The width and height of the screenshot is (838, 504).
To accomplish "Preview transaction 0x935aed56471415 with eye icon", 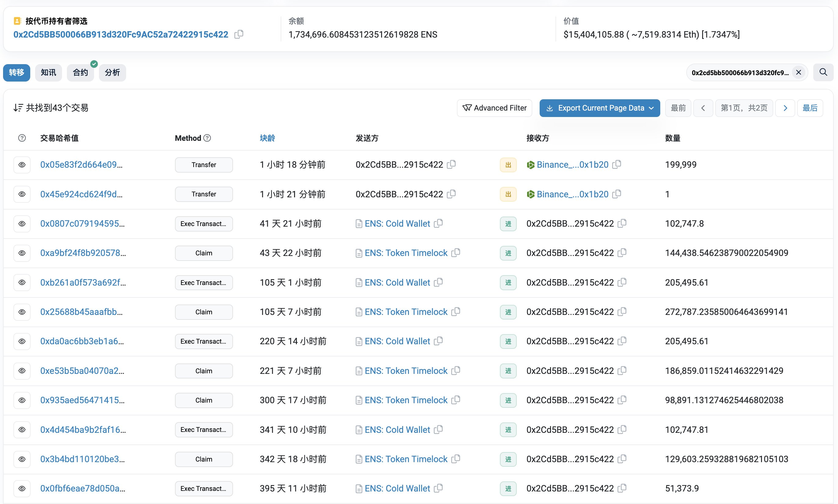I will point(22,400).
